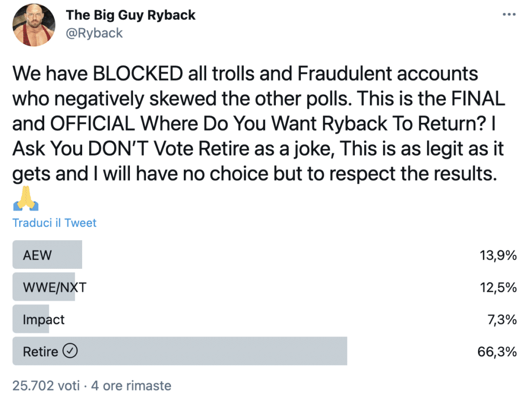Select the Impact poll option
The height and width of the screenshot is (401, 532).
point(264,319)
